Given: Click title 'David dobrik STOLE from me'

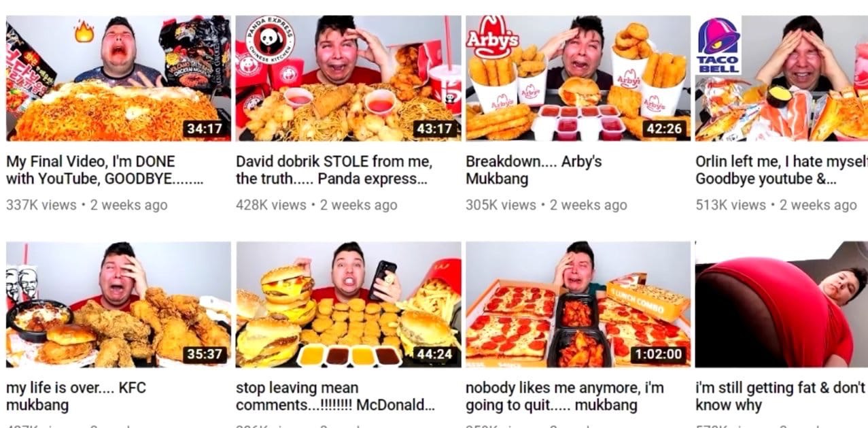Looking at the screenshot, I should click(x=335, y=170).
